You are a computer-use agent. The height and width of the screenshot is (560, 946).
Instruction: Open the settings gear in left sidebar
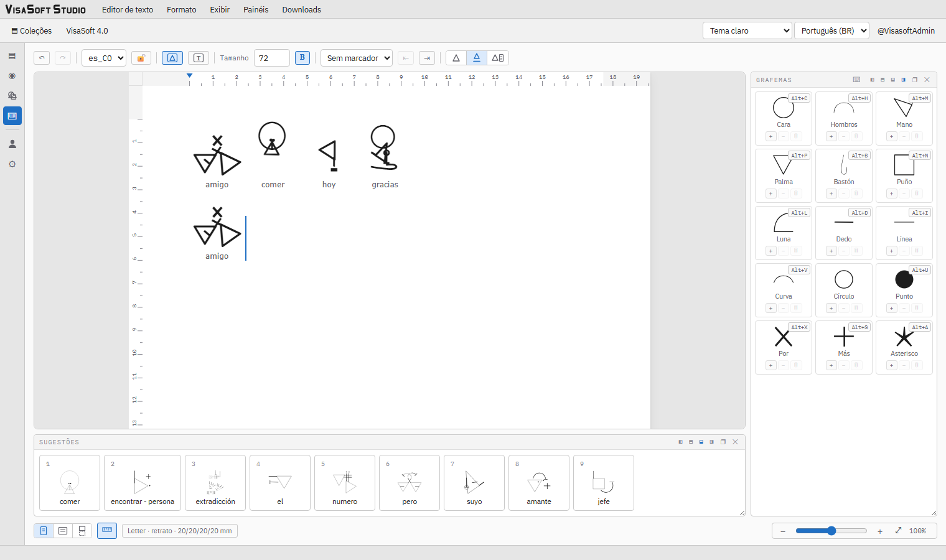12,164
